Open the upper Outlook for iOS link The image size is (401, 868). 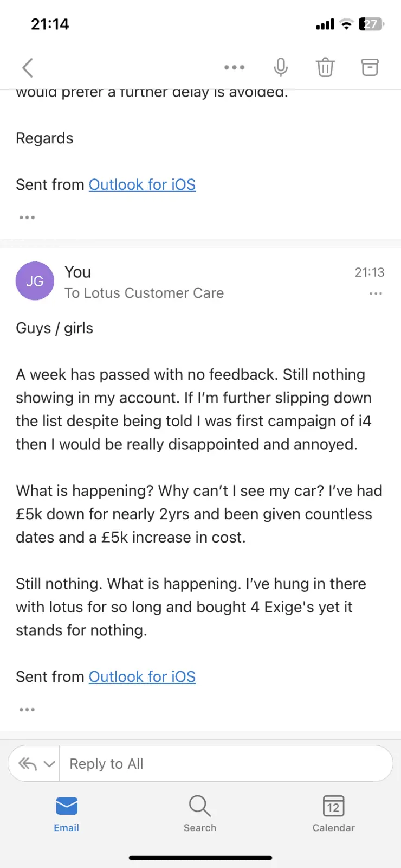tap(142, 184)
